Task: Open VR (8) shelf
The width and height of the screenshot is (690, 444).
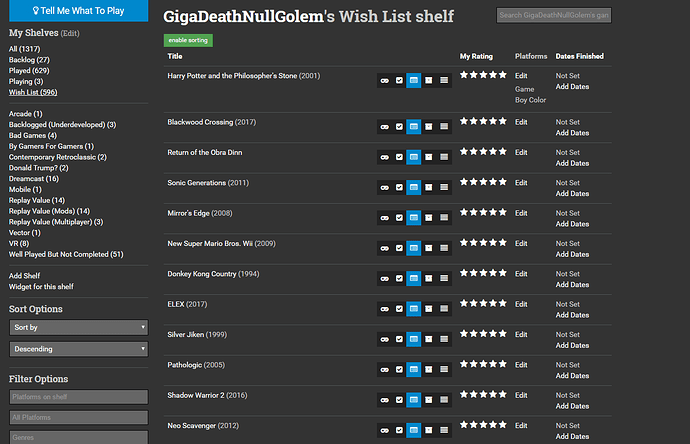Action: [x=19, y=244]
